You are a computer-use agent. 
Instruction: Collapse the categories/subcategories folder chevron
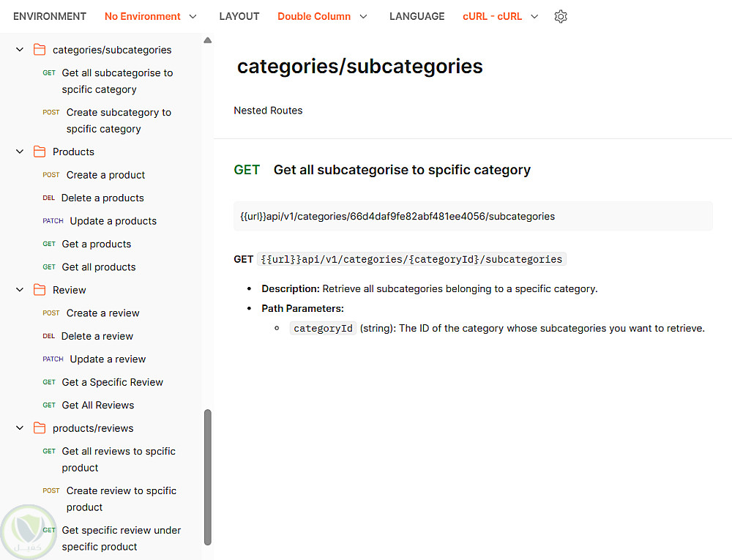(20, 50)
